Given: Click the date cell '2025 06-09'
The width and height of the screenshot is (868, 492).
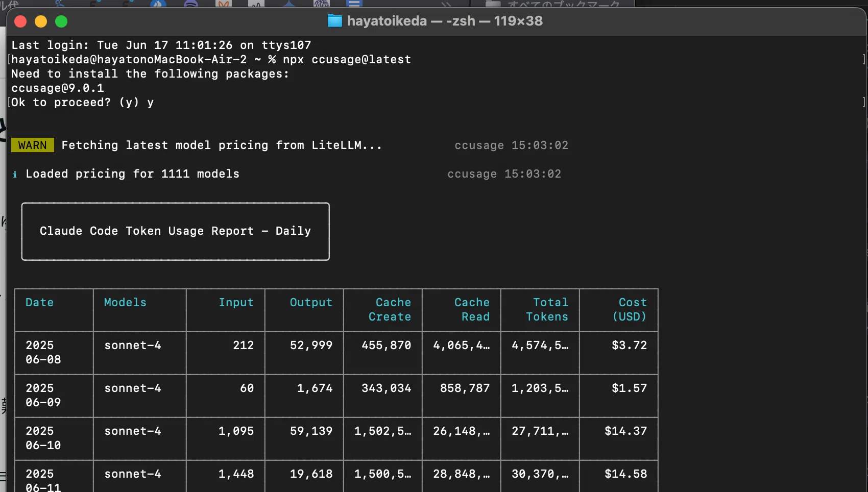Looking at the screenshot, I should (x=43, y=396).
